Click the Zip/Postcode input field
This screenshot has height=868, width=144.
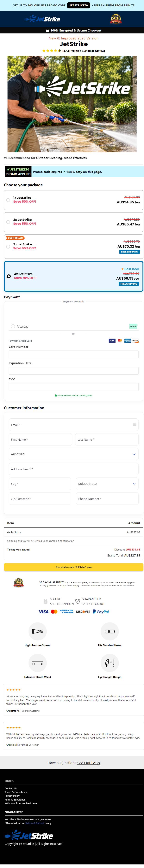40,498
